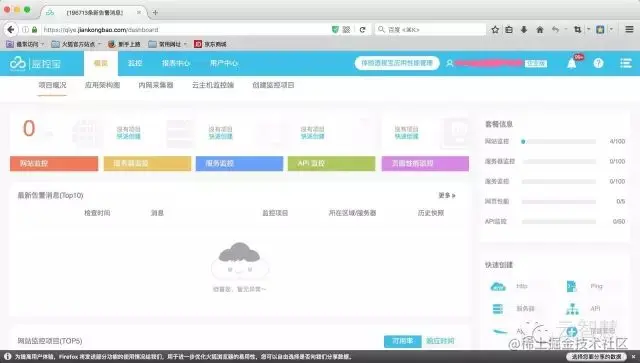
Task: Open the 创建监控项目 sub-tab
Action: tap(273, 85)
